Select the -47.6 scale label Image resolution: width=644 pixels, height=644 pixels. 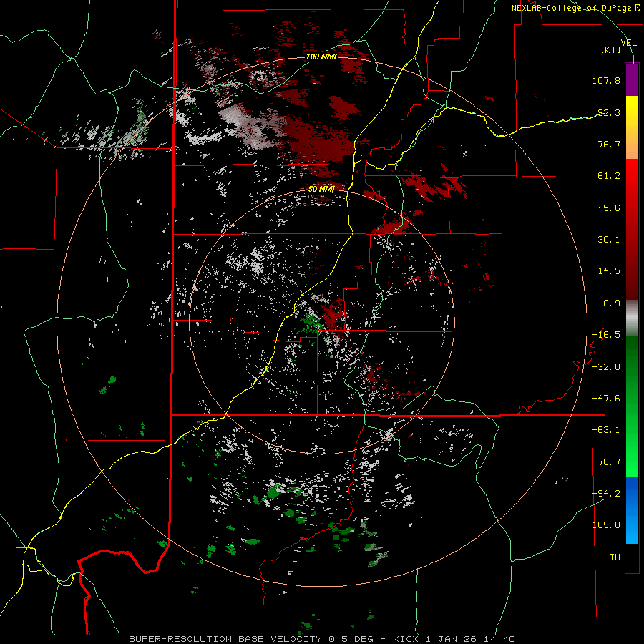[x=606, y=399]
